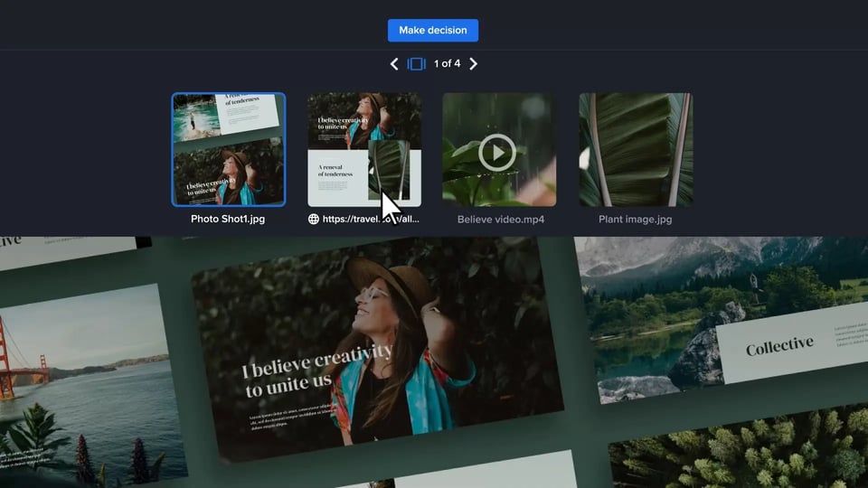Click the globe icon beside the URL
The image size is (868, 488).
coord(314,219)
